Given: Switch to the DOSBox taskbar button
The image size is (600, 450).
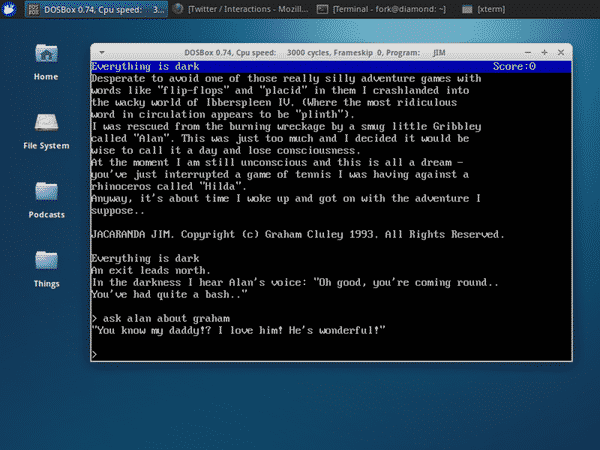Looking at the screenshot, I should (96, 9).
